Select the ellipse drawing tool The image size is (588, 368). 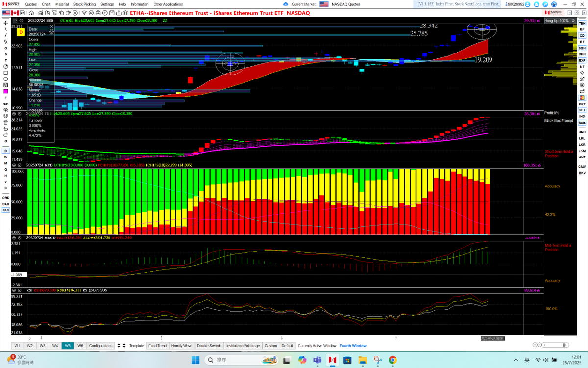[5, 79]
